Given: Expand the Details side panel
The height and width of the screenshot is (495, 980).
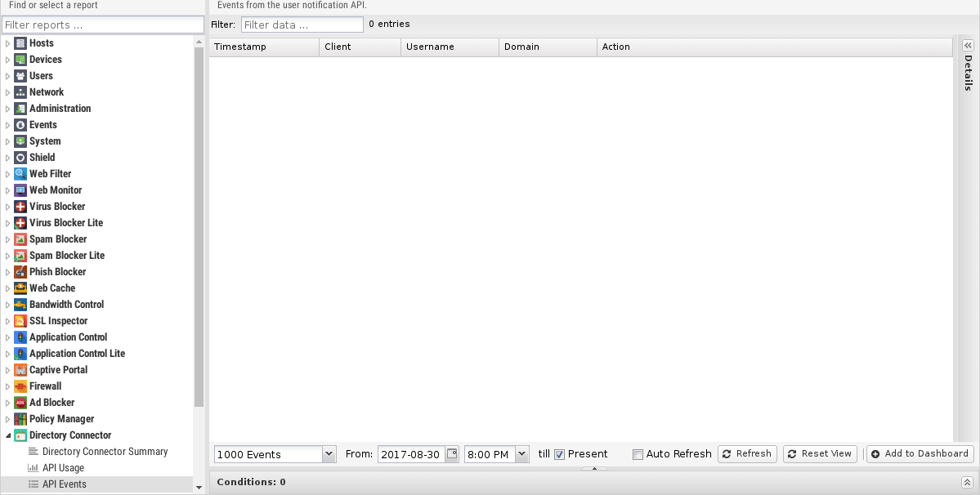Looking at the screenshot, I should 968,46.
